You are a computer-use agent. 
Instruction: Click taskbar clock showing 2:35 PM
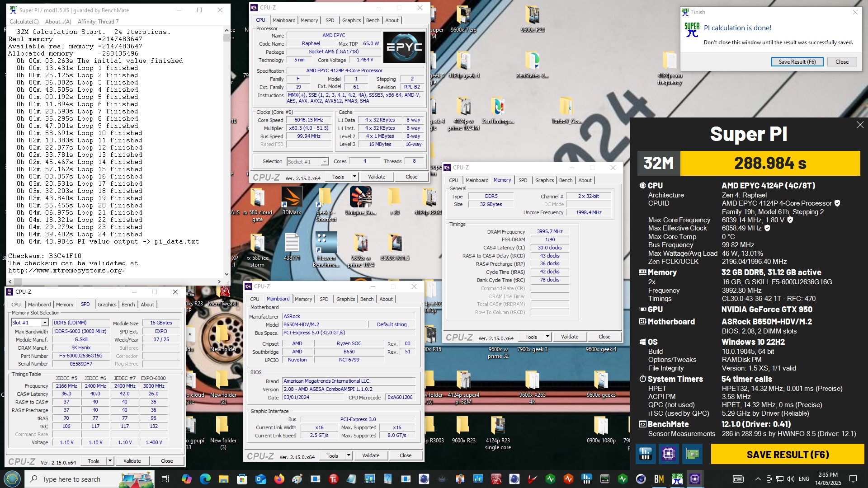point(828,479)
